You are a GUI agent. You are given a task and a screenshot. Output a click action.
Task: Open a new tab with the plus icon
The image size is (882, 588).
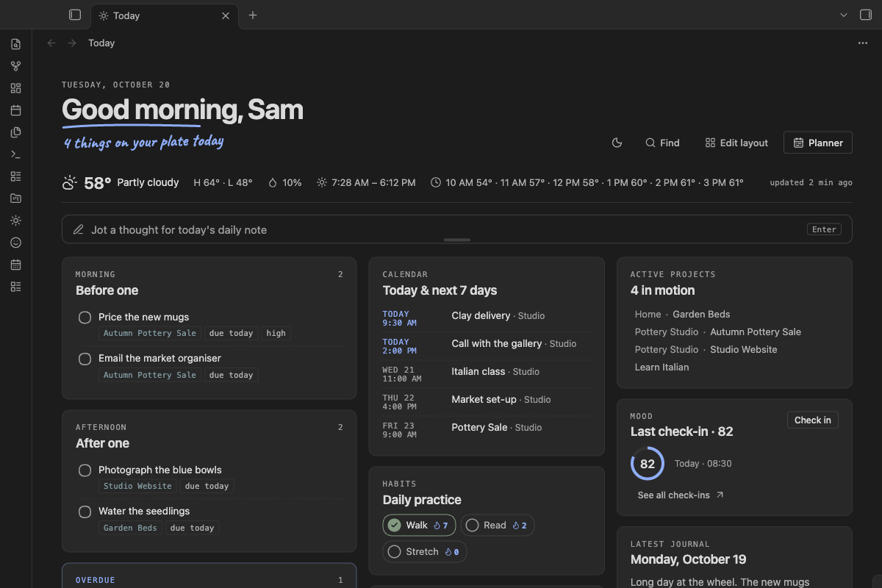tap(253, 15)
